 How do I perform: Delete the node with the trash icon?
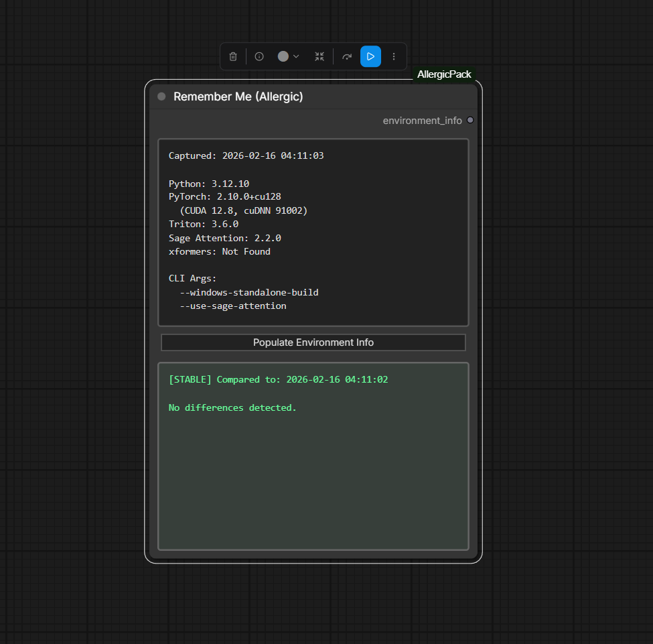click(x=233, y=56)
